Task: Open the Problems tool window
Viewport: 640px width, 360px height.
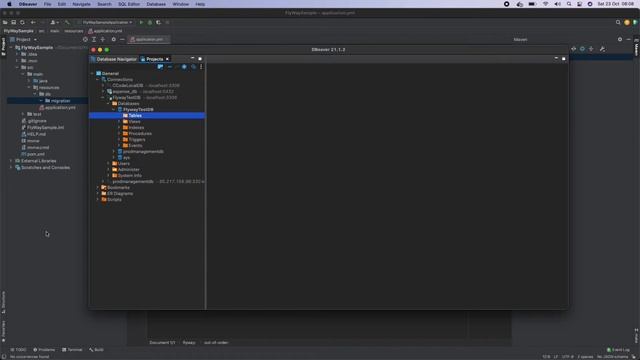Action: [x=44, y=350]
